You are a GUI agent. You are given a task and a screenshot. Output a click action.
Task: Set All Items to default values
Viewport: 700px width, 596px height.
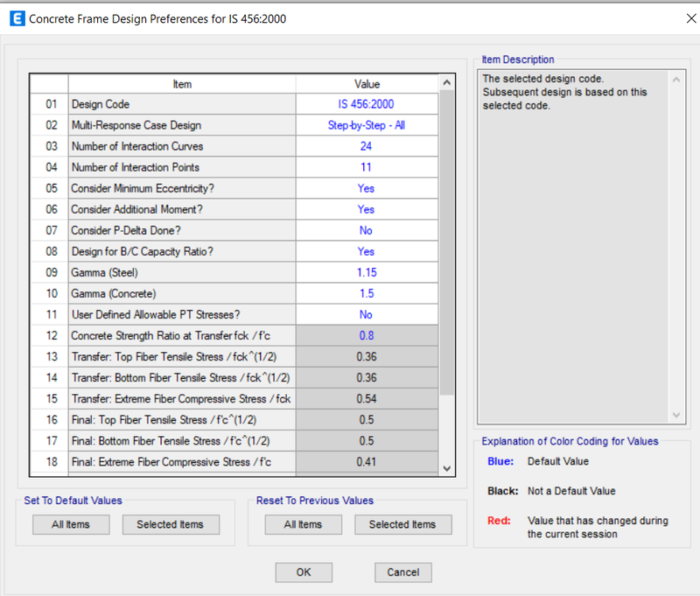(70, 524)
